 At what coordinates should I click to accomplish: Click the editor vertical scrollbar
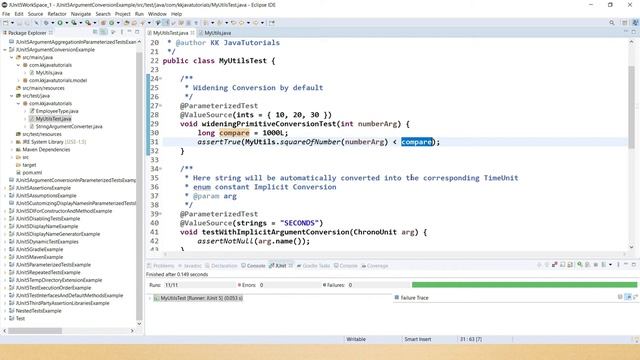click(631, 106)
